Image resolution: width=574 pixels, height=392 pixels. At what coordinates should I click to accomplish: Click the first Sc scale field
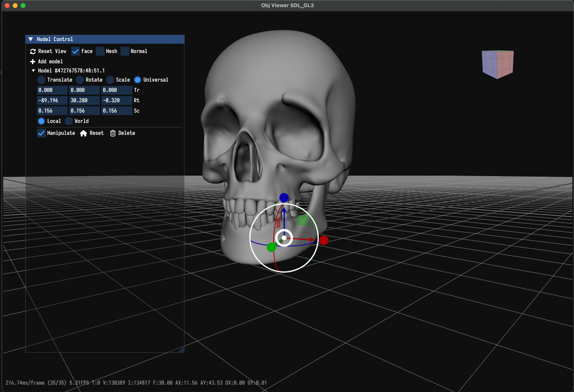[52, 111]
